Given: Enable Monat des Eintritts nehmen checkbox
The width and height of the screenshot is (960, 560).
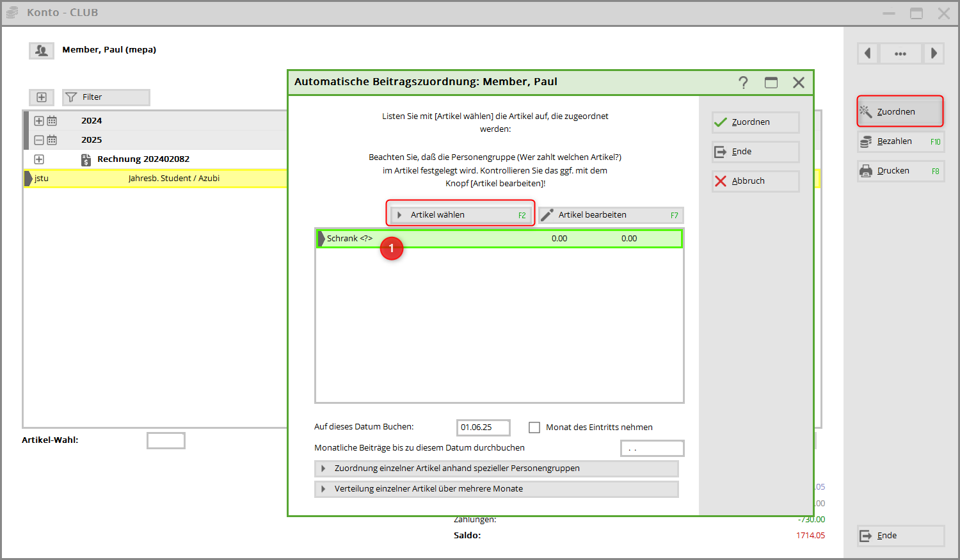Looking at the screenshot, I should click(534, 428).
